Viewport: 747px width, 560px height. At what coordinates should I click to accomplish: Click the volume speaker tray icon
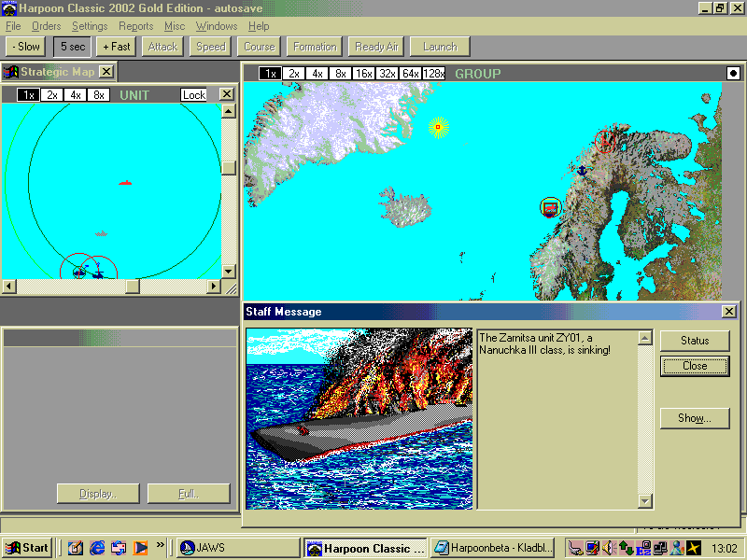pos(609,548)
